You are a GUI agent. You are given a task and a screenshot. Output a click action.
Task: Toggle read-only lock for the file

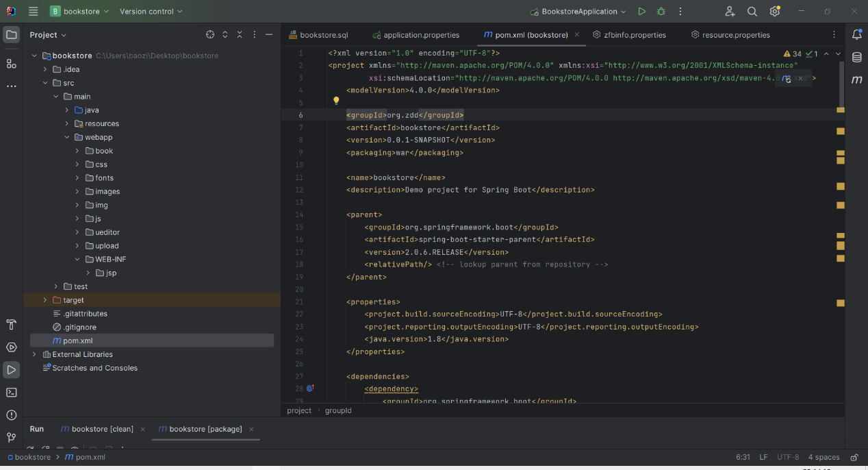click(854, 457)
